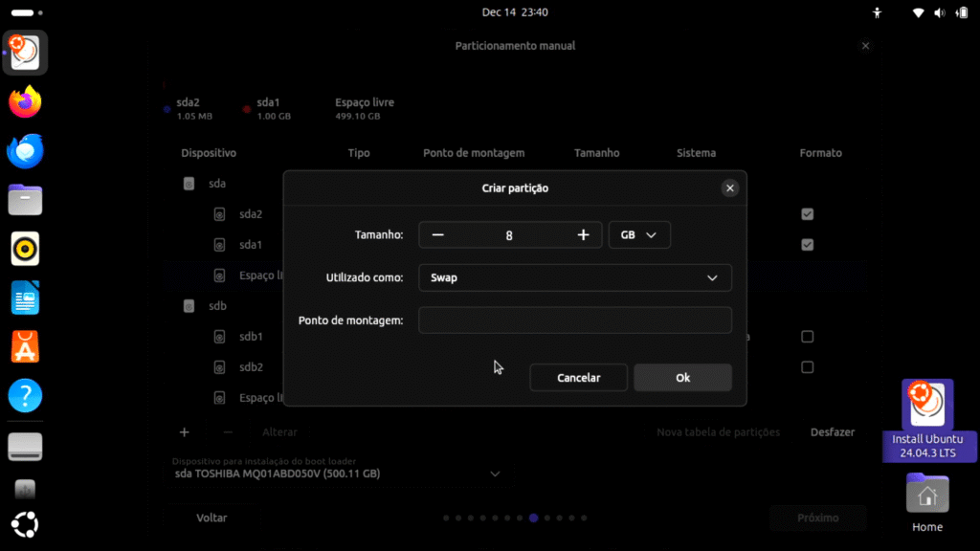
Task: Open the Ubuntu App Center icon
Action: (x=26, y=346)
